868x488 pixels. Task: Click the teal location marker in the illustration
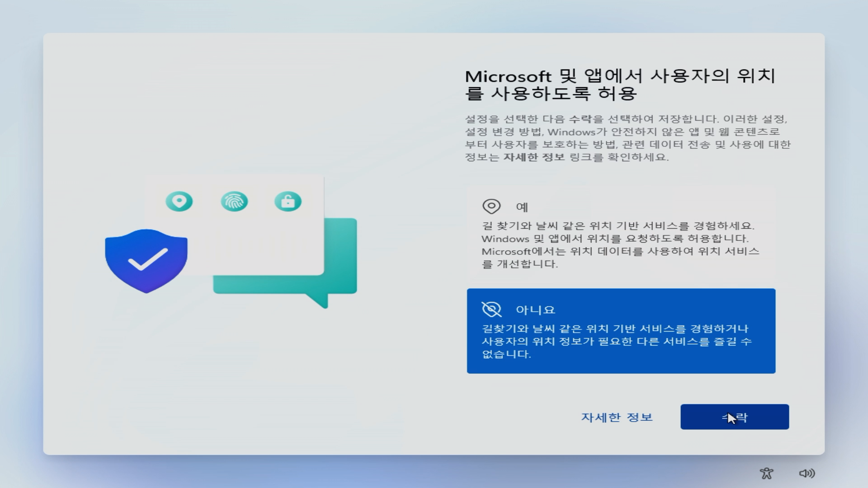179,202
